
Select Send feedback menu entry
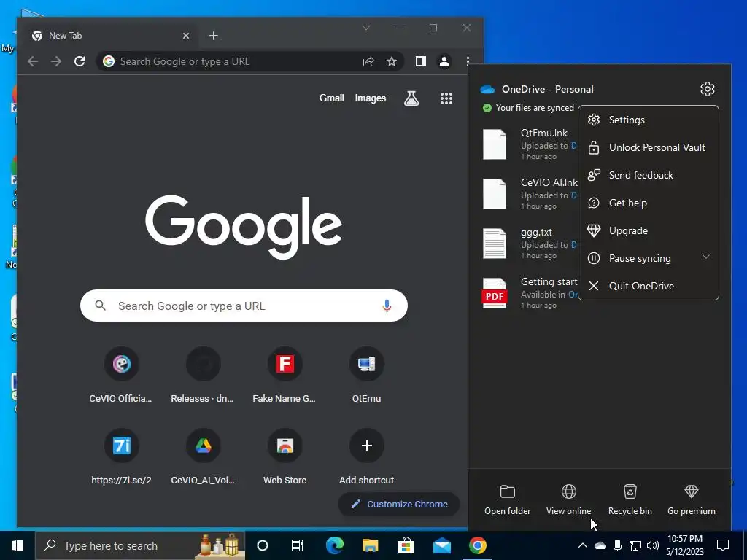click(x=648, y=175)
